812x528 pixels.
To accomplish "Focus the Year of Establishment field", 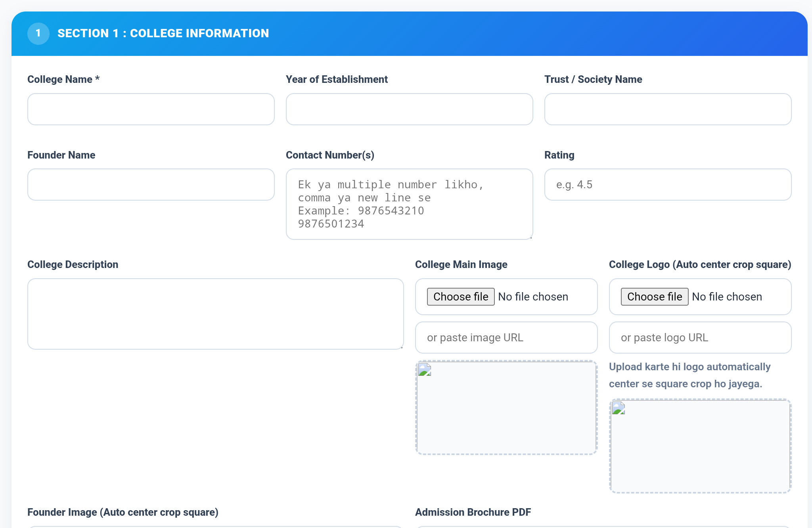I will click(x=410, y=109).
